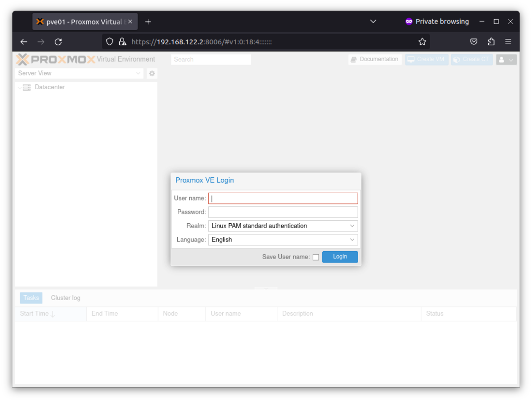Enable the Save User name checkbox
The height and width of the screenshot is (401, 532).
coord(316,257)
